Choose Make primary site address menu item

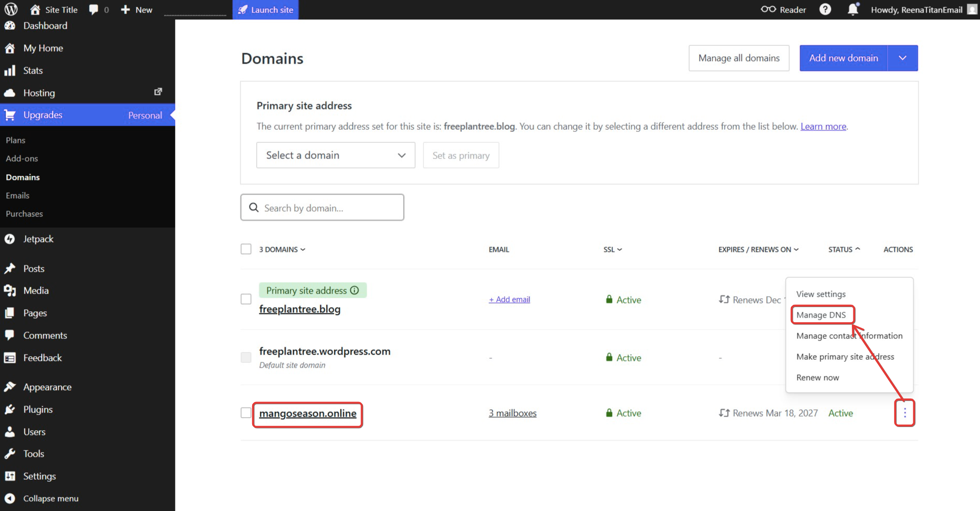tap(845, 357)
